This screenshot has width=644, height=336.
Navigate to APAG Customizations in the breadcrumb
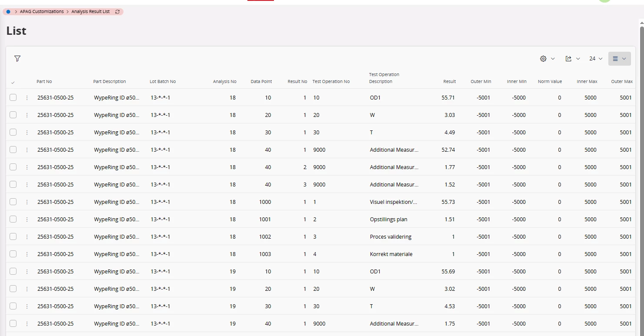[x=42, y=12]
